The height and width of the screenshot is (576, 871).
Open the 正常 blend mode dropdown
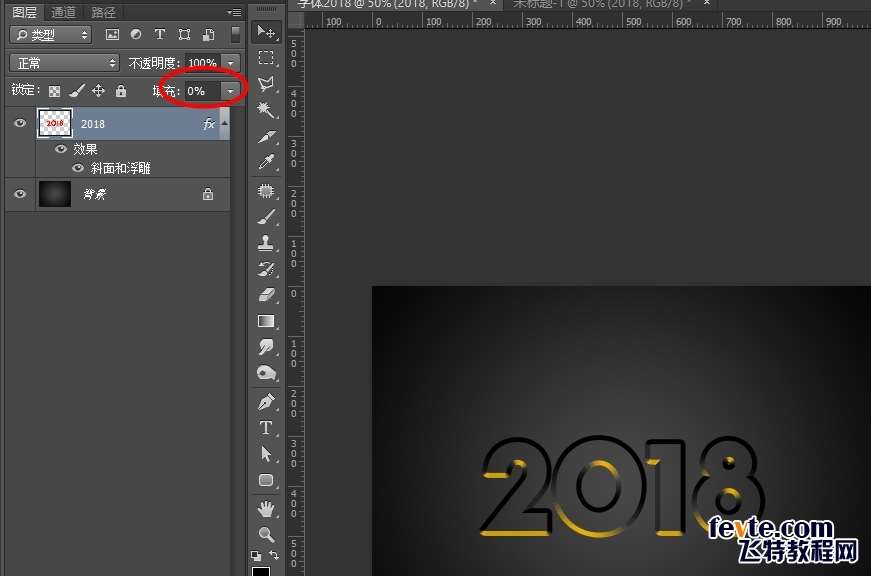coord(64,63)
